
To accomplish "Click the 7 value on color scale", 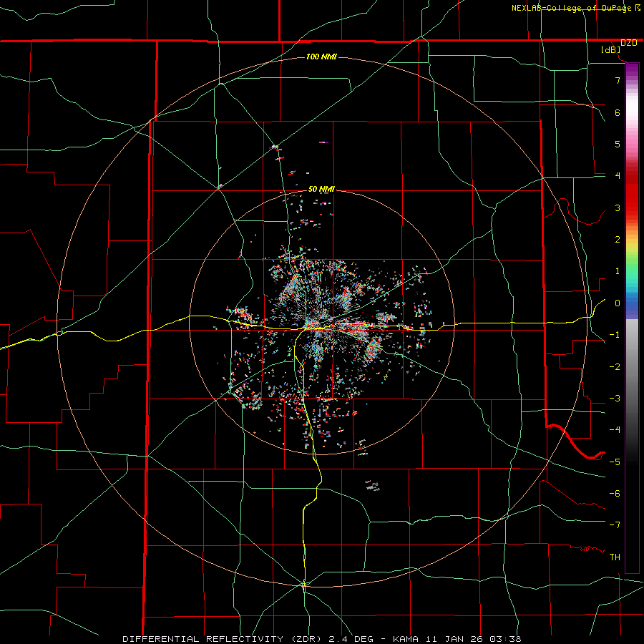I will (x=618, y=80).
